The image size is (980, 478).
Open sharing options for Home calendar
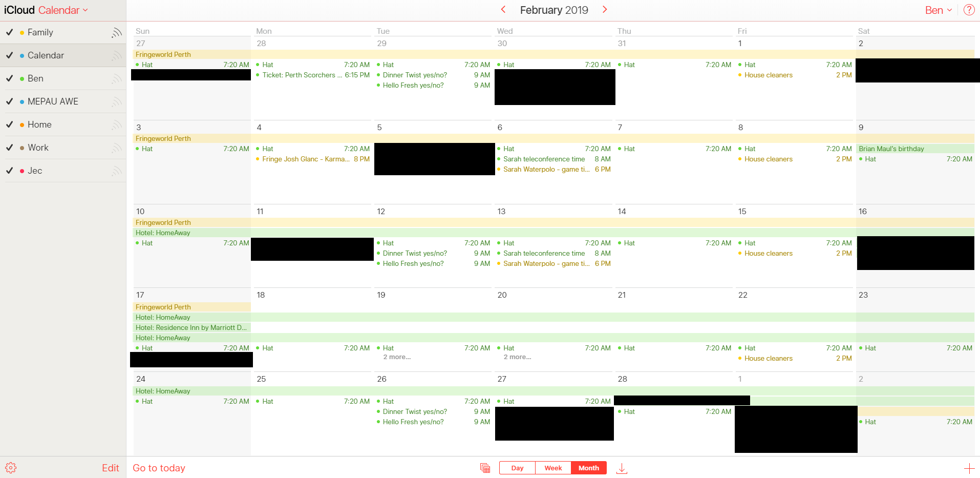[117, 124]
